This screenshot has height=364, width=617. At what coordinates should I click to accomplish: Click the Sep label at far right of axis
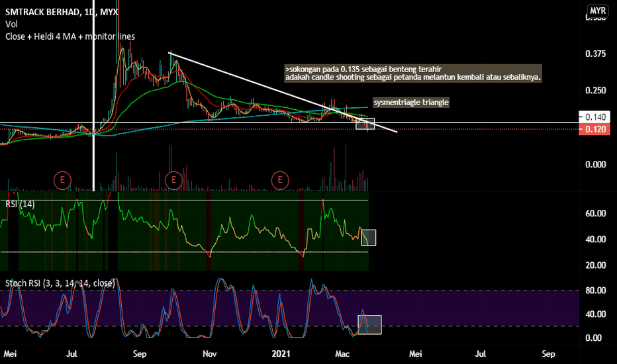pos(548,354)
